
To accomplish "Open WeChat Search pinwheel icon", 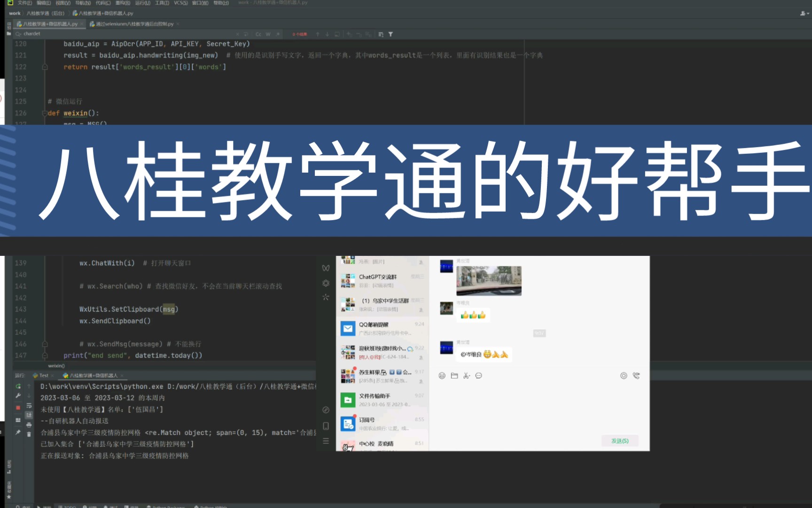I will (326, 297).
